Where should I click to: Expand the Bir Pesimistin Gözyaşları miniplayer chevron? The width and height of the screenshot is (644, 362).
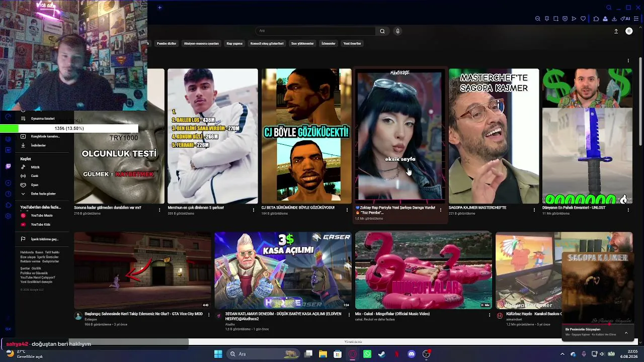point(626,333)
